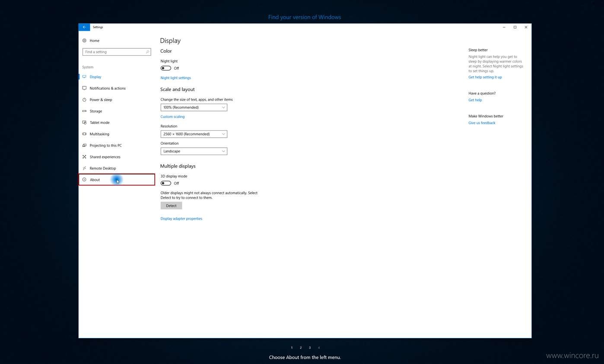This screenshot has height=364, width=604.
Task: Click Give us feedback link
Action: [x=482, y=123]
